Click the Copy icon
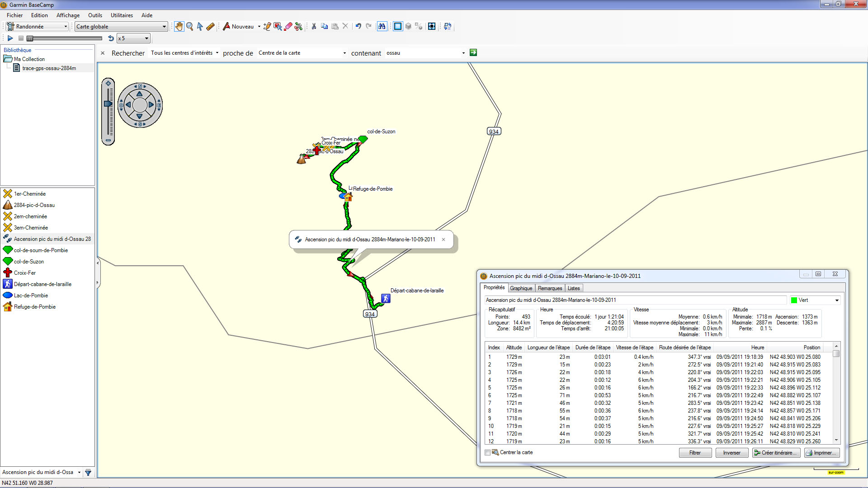This screenshot has width=868, height=488. pyautogui.click(x=324, y=26)
